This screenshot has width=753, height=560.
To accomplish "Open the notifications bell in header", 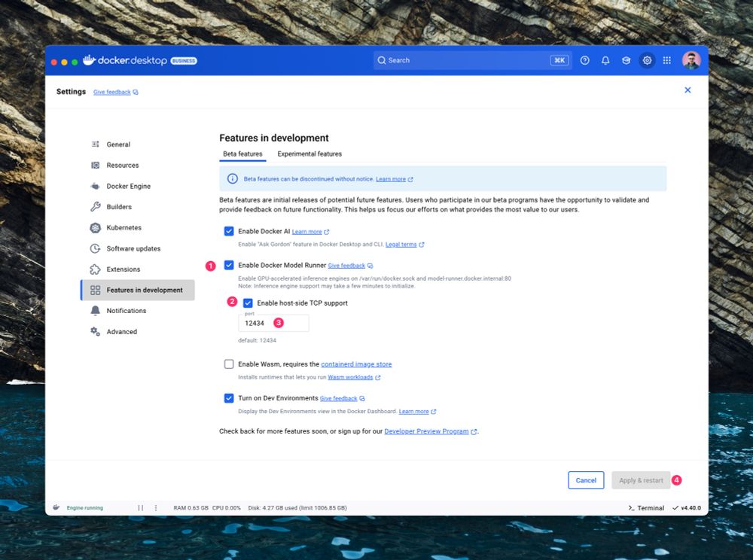I will 605,60.
